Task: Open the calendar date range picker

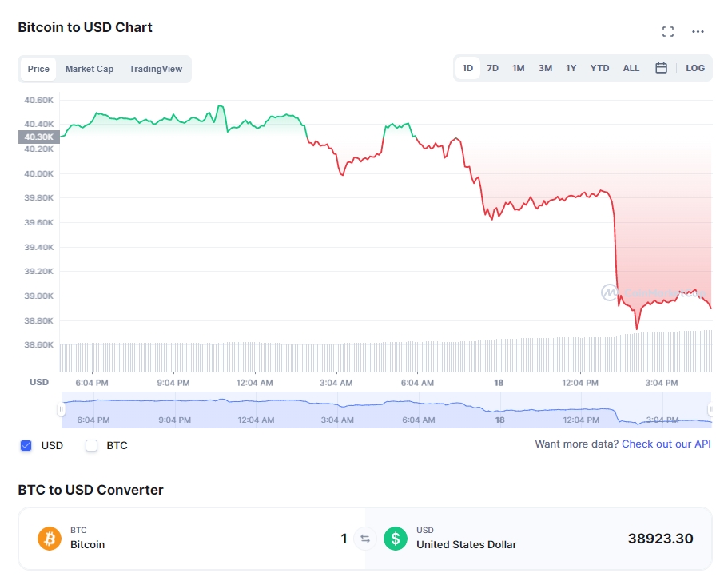Action: pyautogui.click(x=661, y=68)
